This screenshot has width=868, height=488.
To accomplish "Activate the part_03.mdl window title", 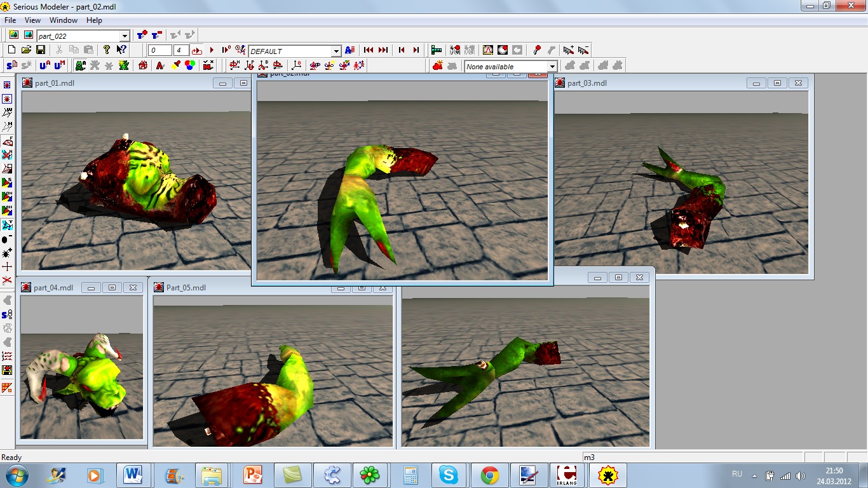I will click(587, 83).
